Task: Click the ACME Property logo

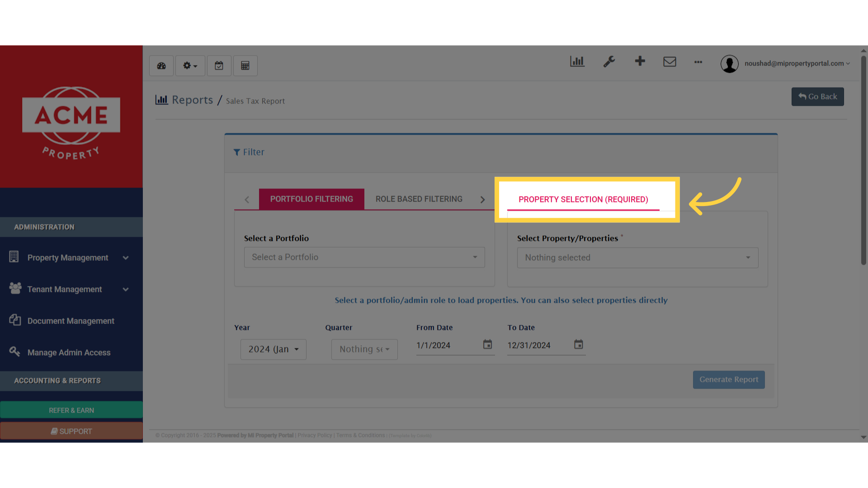Action: 71,123
